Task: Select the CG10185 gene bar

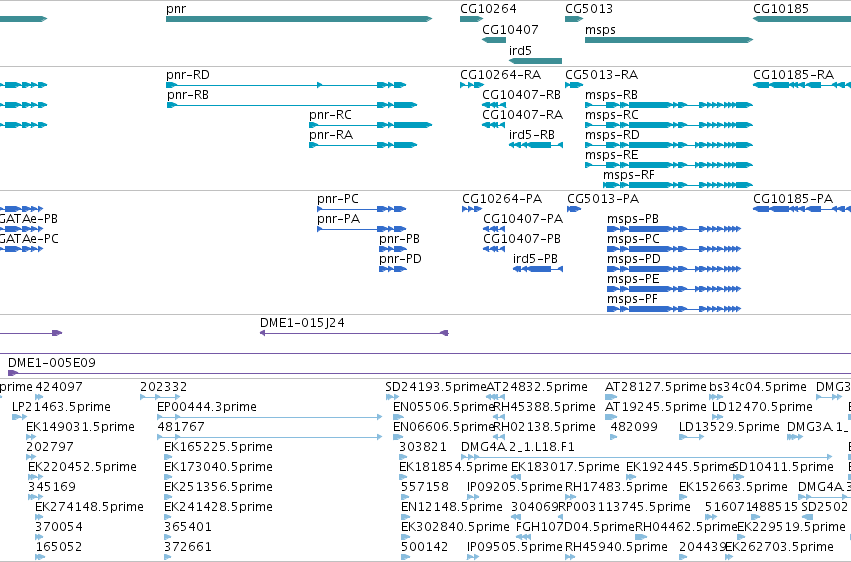Action: 802,19
